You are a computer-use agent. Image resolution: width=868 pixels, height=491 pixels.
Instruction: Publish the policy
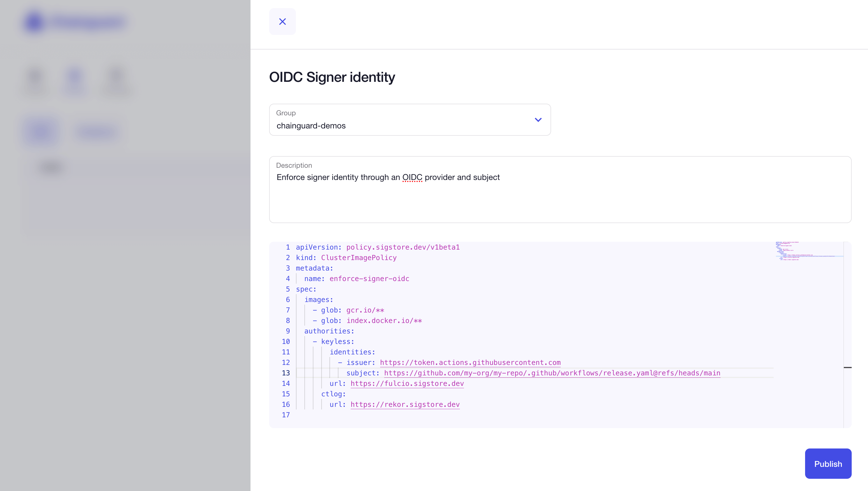coord(828,464)
